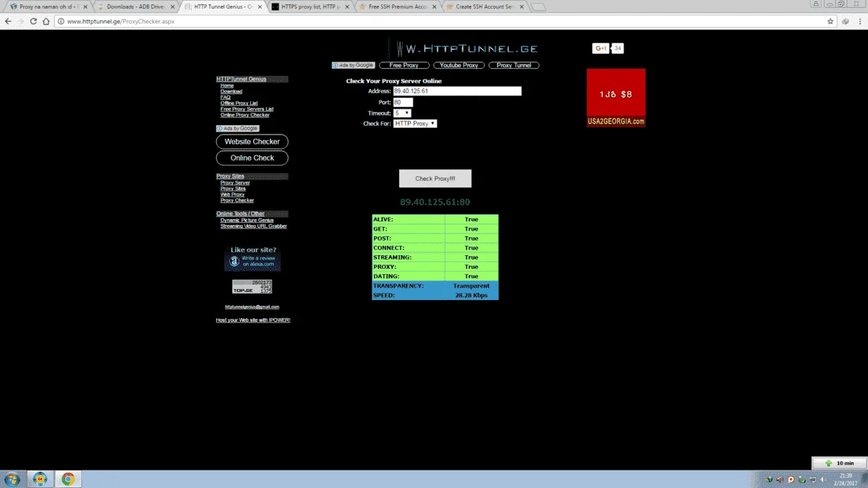Click the USA2GEORGIA.com red ad banner
The width and height of the screenshot is (868, 488).
(x=616, y=98)
